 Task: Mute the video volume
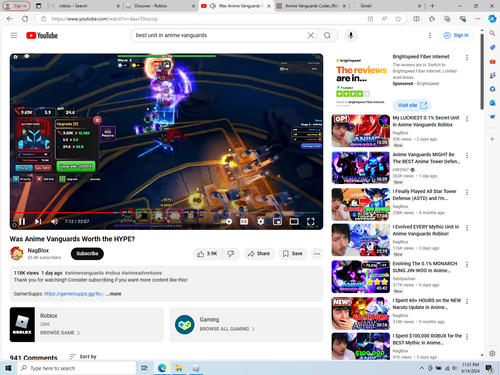(54, 221)
